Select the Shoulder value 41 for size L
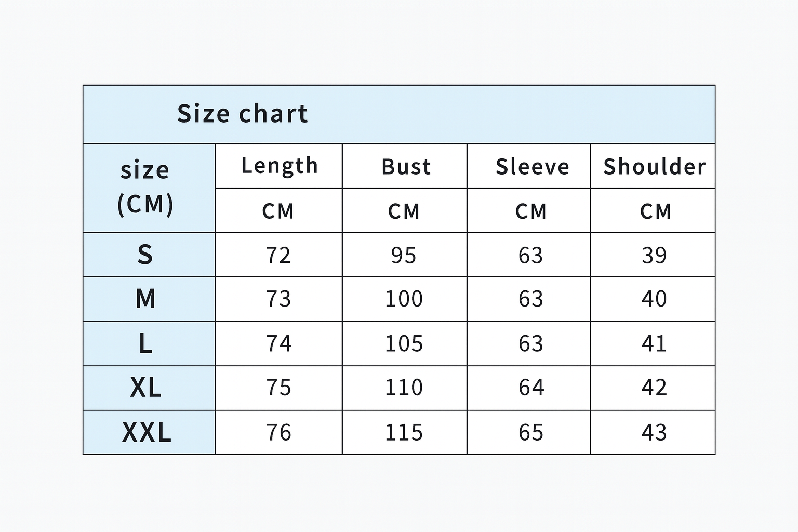The height and width of the screenshot is (532, 798). [654, 343]
